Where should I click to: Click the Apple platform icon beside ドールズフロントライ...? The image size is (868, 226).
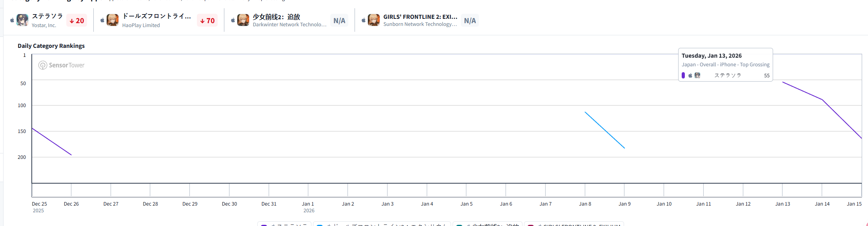click(102, 20)
